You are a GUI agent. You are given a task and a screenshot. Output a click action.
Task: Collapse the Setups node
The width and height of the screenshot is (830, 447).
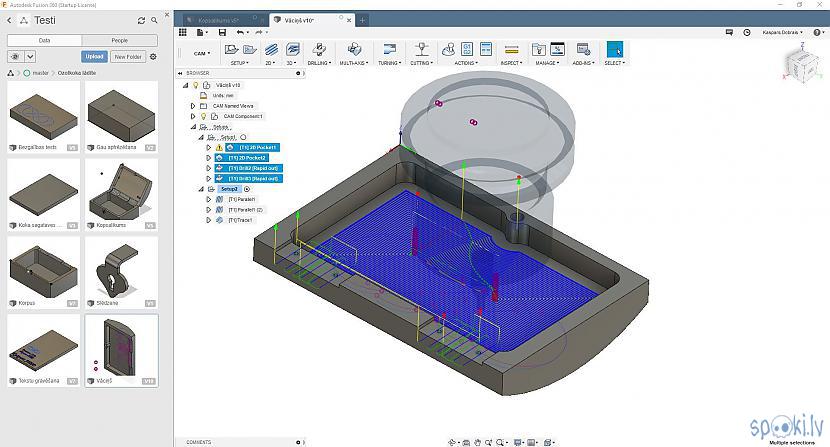193,127
